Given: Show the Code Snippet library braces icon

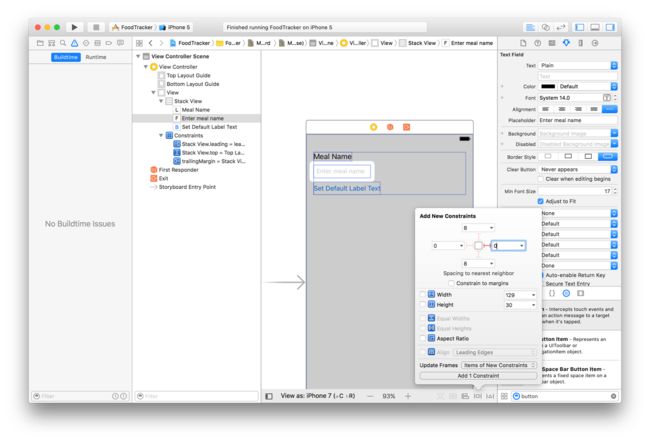Looking at the screenshot, I should 552,294.
